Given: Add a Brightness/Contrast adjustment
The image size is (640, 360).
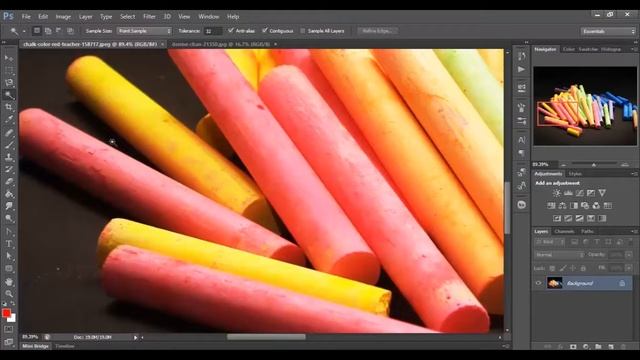Looking at the screenshot, I should pyautogui.click(x=557, y=193).
